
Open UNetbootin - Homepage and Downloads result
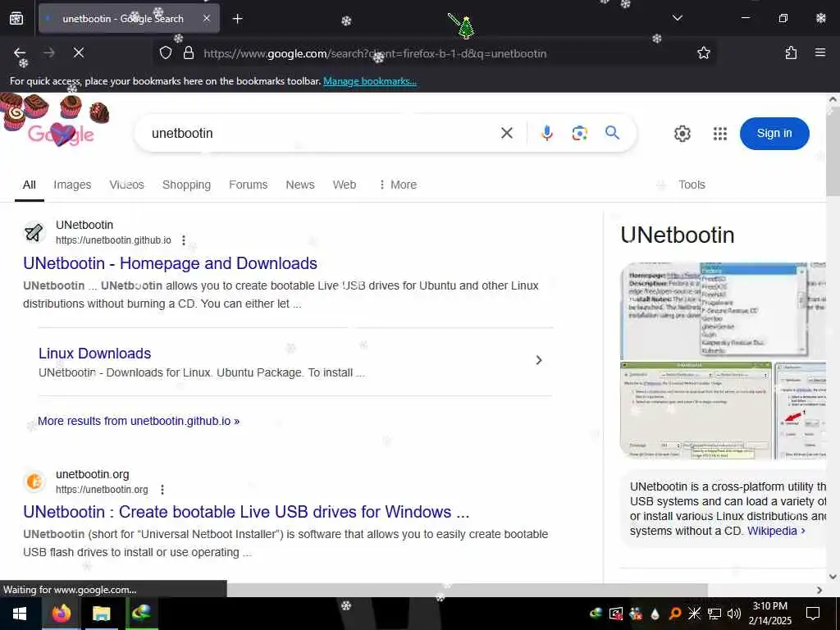tap(171, 263)
